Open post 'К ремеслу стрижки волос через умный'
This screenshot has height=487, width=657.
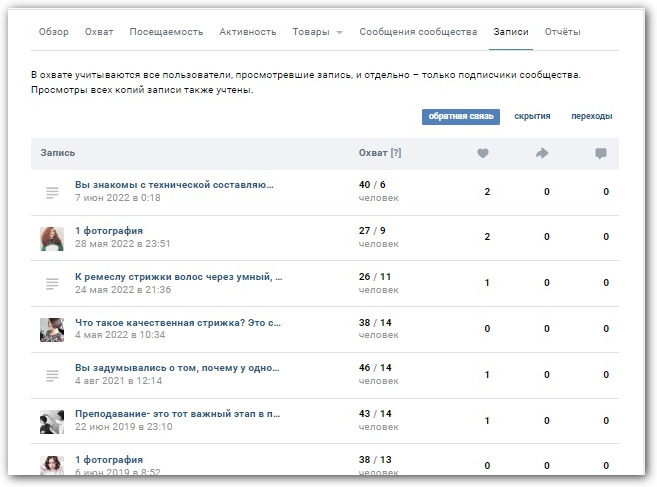(x=178, y=277)
